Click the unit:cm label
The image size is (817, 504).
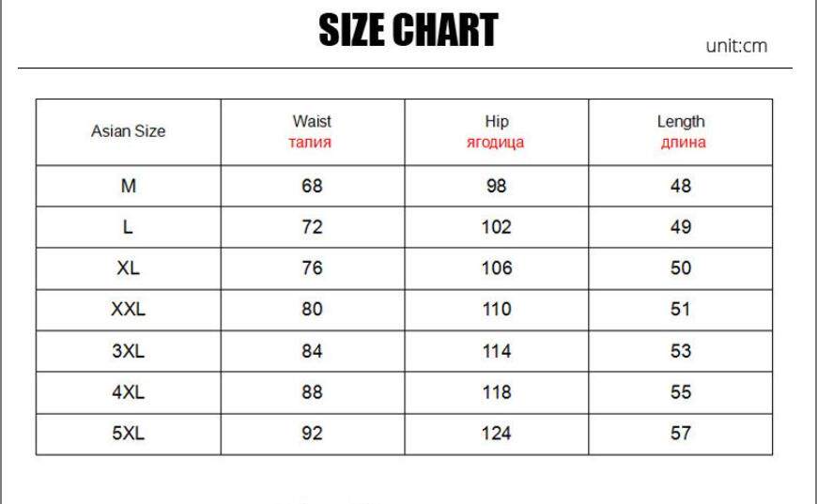coord(736,46)
